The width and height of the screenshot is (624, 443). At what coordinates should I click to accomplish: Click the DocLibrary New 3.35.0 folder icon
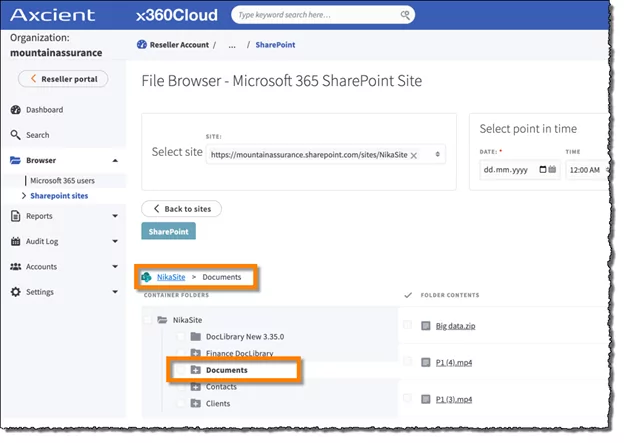pyautogui.click(x=195, y=337)
